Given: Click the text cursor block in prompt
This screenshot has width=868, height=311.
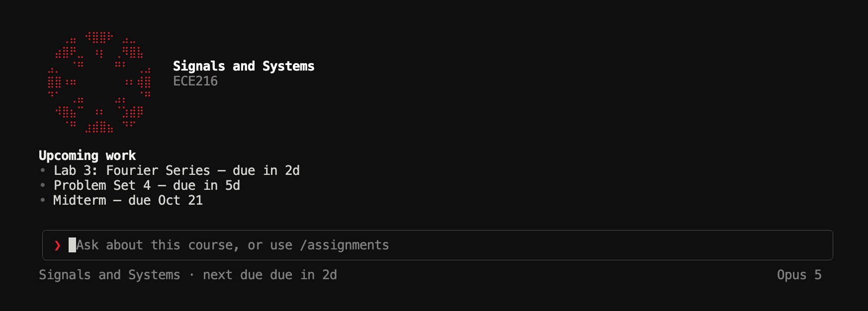Looking at the screenshot, I should (x=72, y=245).
